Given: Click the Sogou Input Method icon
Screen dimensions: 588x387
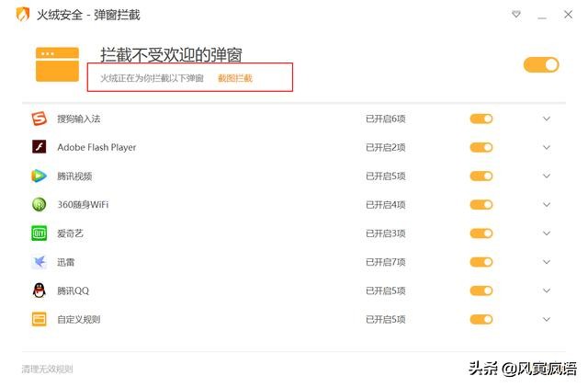Looking at the screenshot, I should (39, 119).
